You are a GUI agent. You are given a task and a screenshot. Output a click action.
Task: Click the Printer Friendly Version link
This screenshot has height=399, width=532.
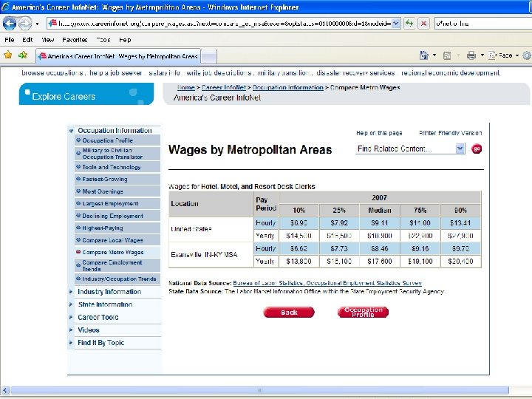(x=450, y=133)
